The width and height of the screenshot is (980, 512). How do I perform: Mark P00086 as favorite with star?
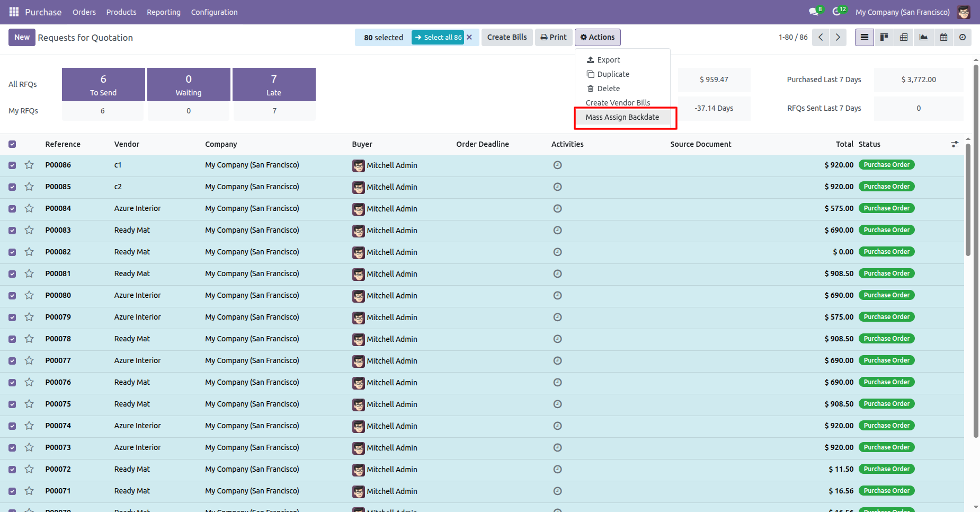(29, 165)
